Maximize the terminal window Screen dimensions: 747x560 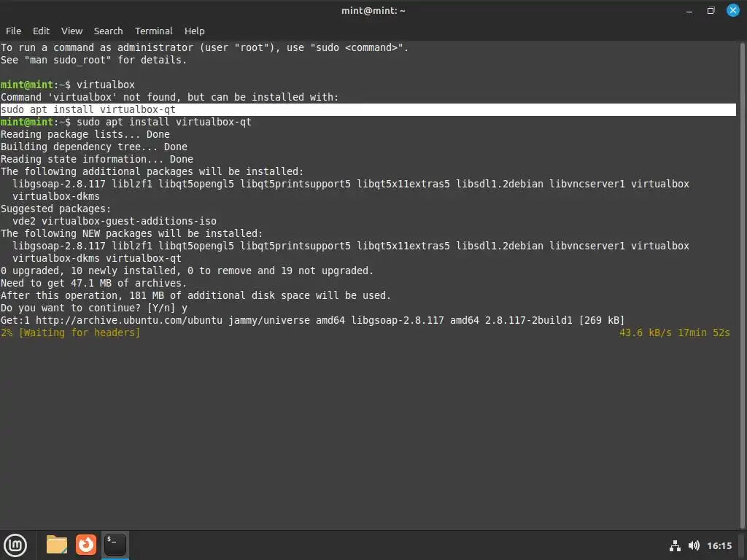point(711,10)
